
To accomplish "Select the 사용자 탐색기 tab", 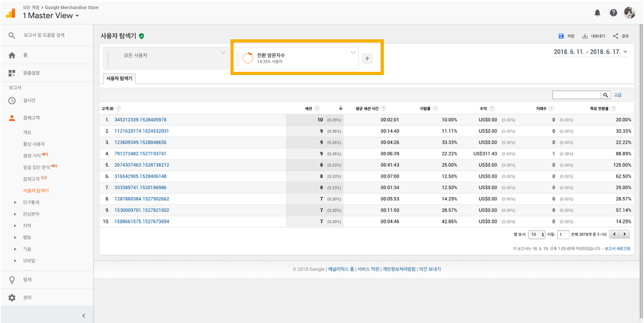I will point(119,78).
